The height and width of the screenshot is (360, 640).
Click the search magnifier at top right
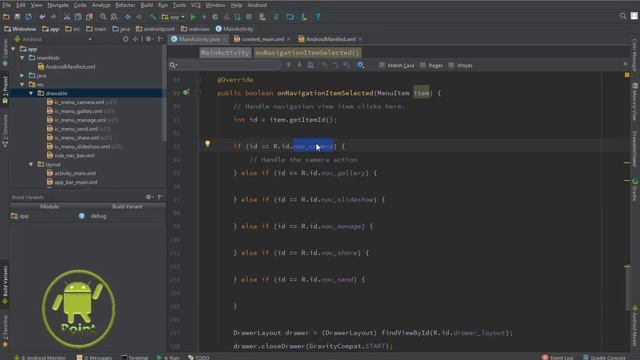coord(623,16)
